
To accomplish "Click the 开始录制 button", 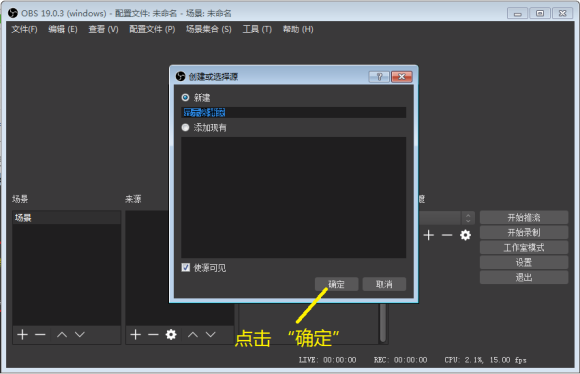I will [x=524, y=233].
